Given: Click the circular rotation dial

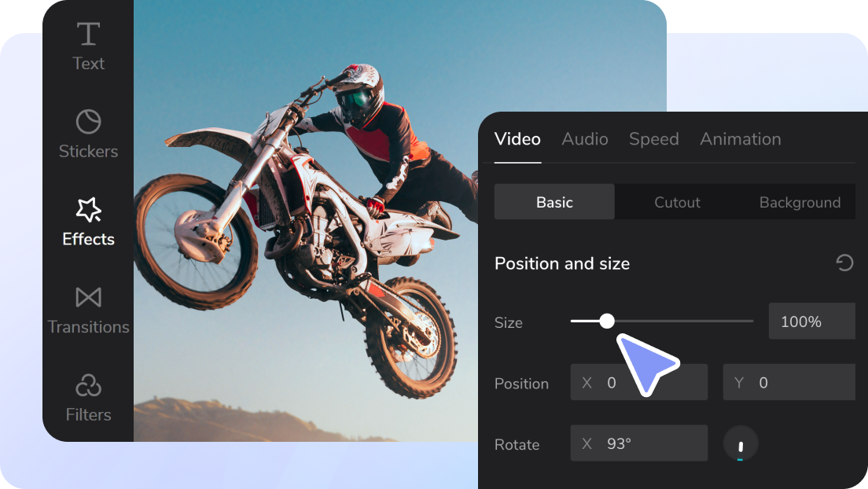Looking at the screenshot, I should click(x=741, y=443).
